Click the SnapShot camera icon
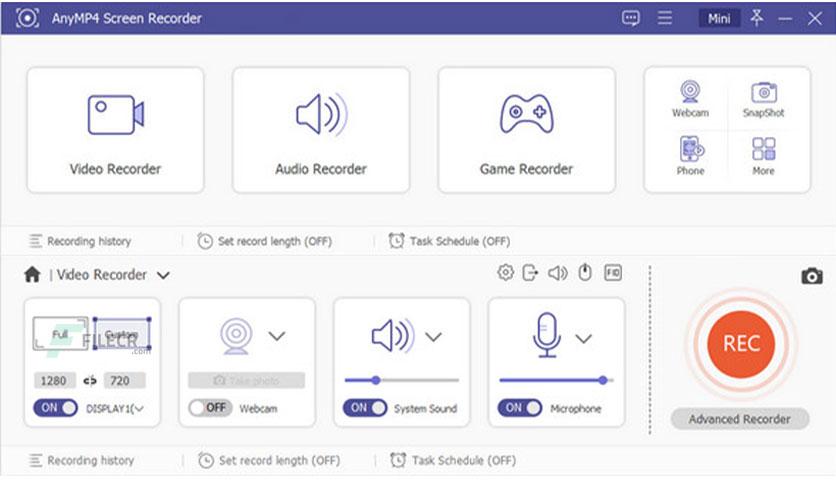This screenshot has width=836, height=484. tap(763, 93)
